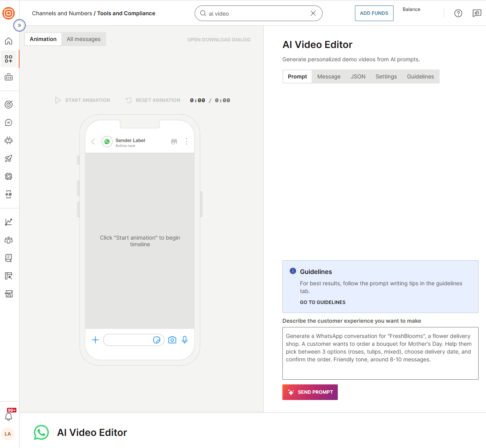Click the plus attachment icon in the chat input
The height and width of the screenshot is (448, 486).
pyautogui.click(x=95, y=340)
